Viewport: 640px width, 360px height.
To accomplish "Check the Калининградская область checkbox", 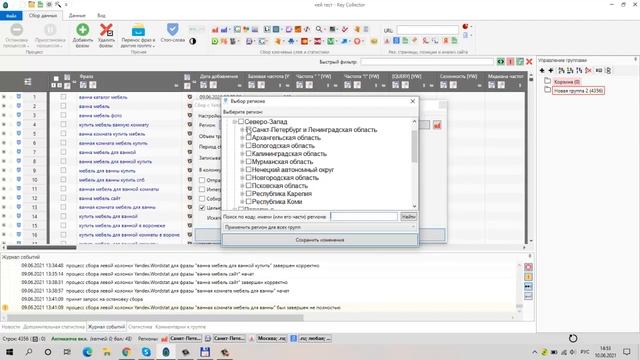I will [x=249, y=153].
